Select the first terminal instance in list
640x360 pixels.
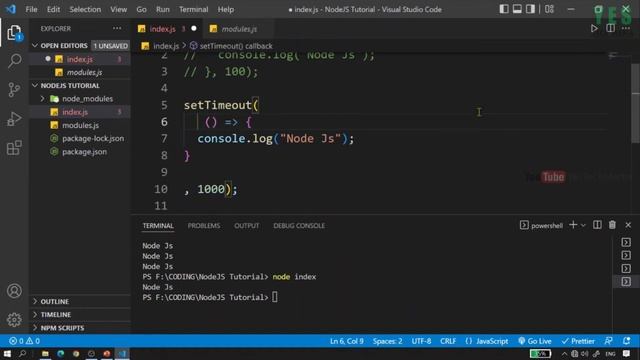(626, 242)
